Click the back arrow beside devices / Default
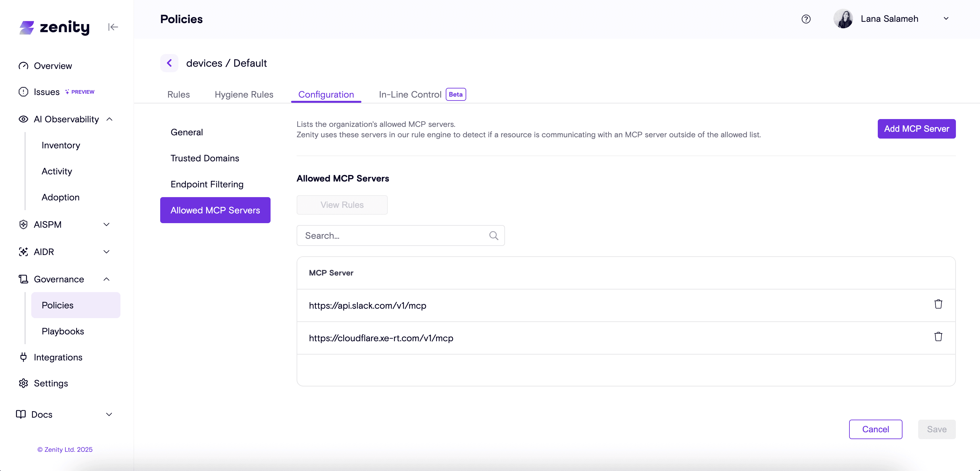The width and height of the screenshot is (980, 471). click(169, 63)
